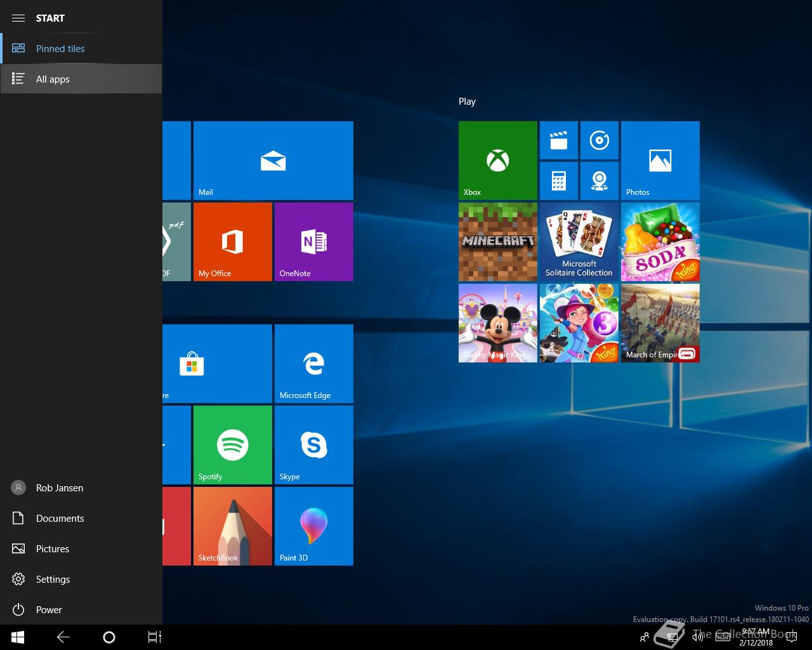Screen dimensions: 812x650
Task: Launch the Paint 3D tile
Action: (x=314, y=526)
